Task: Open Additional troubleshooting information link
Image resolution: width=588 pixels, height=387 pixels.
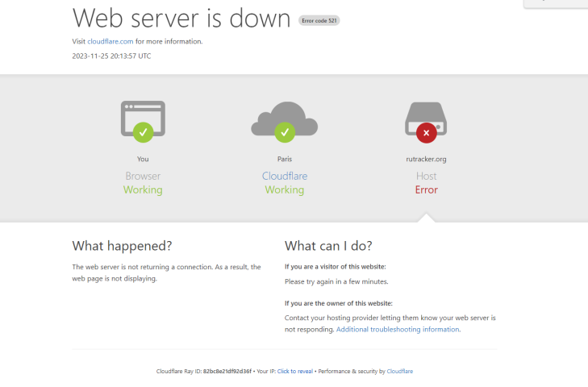Action: pyautogui.click(x=398, y=329)
